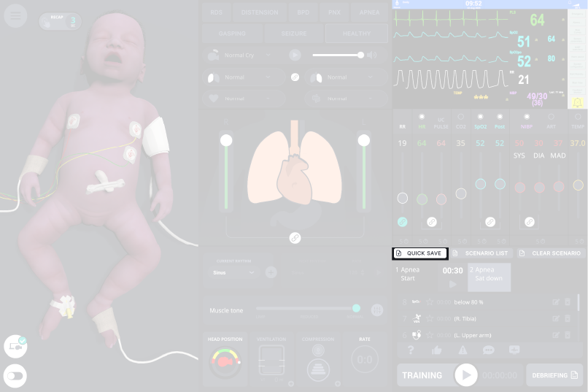588x392 pixels.
Task: Select the APNEA condition tab
Action: pyautogui.click(x=369, y=12)
